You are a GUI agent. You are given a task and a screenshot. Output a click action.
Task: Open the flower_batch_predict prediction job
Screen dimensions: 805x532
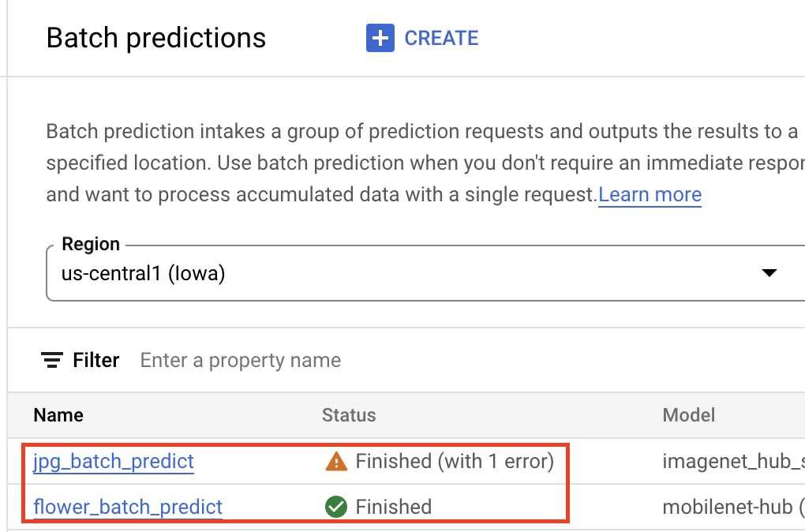(127, 507)
